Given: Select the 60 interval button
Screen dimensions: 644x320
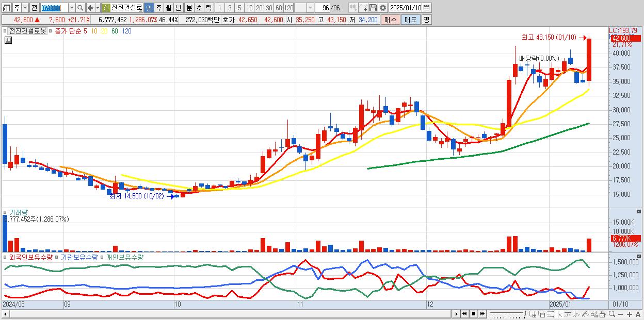Looking at the screenshot, I should pyautogui.click(x=279, y=8).
